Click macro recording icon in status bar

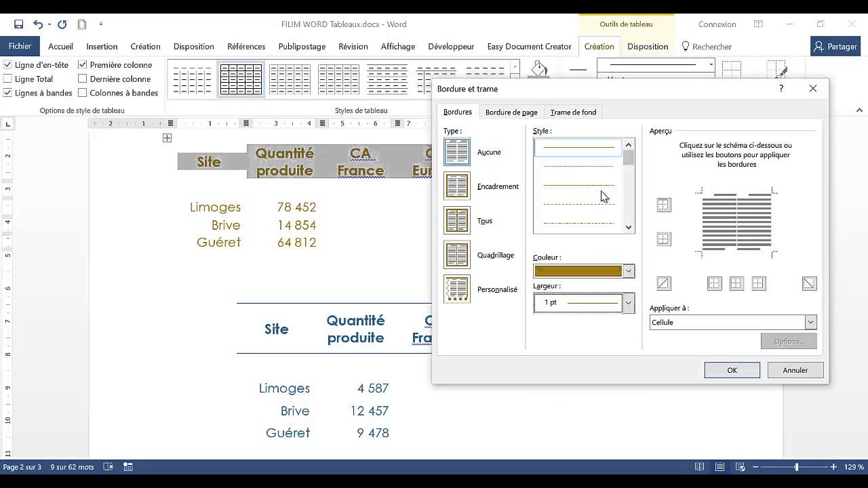(x=127, y=467)
